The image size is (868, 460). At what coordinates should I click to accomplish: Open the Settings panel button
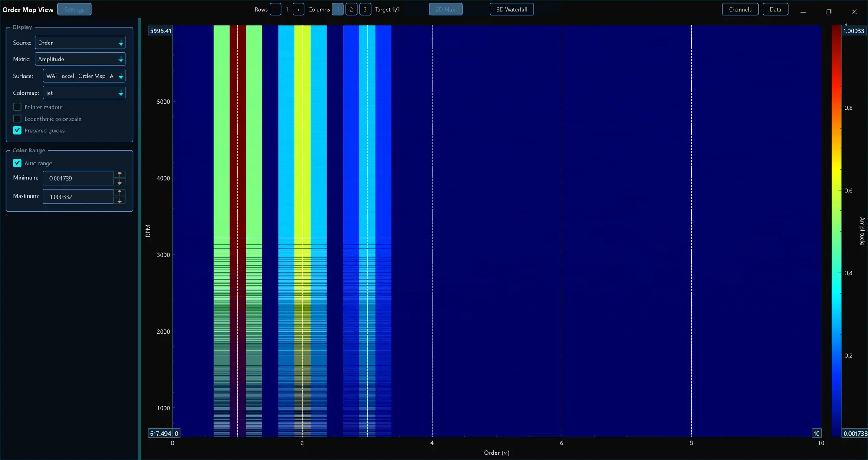(x=74, y=10)
